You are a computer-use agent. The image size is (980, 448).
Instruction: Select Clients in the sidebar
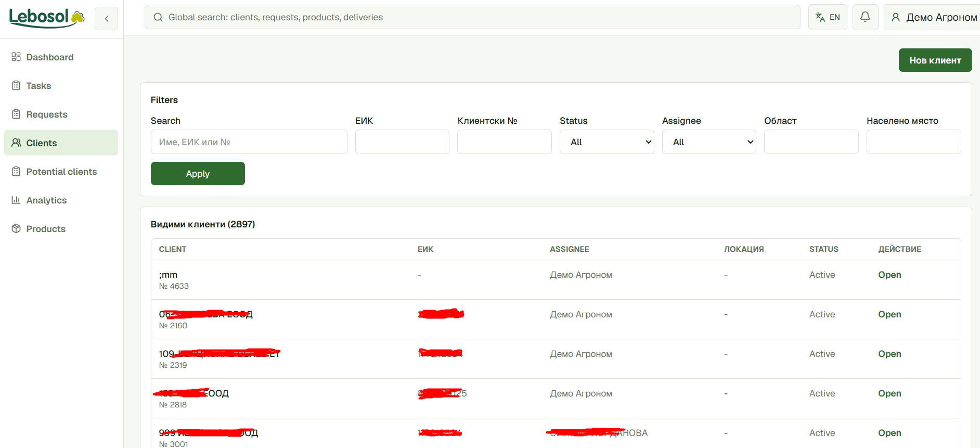[x=61, y=143]
